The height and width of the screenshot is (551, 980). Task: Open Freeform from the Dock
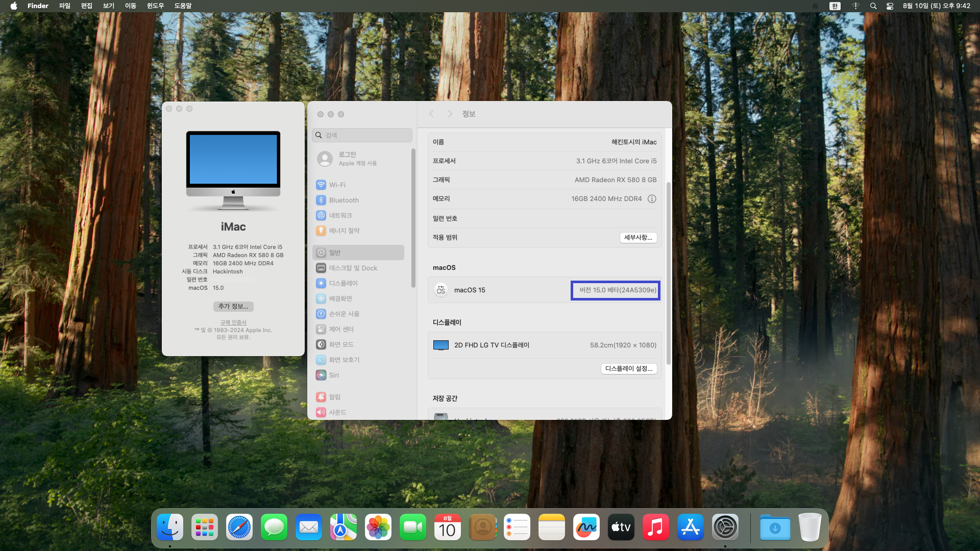(586, 528)
